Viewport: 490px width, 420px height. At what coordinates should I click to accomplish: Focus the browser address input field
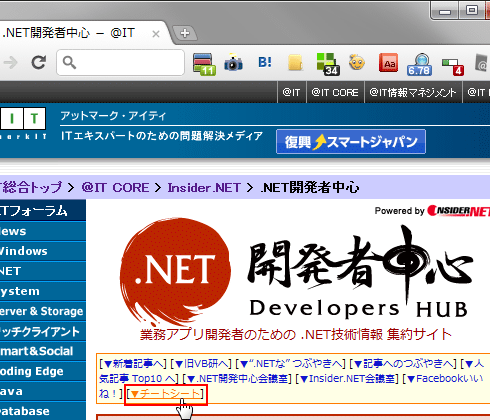[x=120, y=62]
